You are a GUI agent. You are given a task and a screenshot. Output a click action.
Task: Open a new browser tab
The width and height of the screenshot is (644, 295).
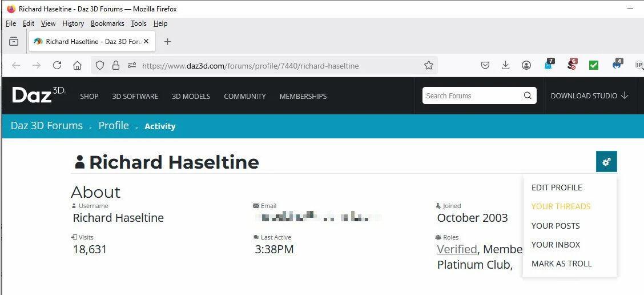(x=167, y=42)
